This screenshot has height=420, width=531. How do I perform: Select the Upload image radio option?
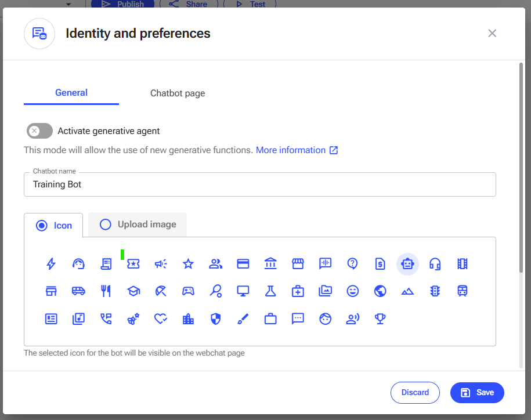point(105,225)
